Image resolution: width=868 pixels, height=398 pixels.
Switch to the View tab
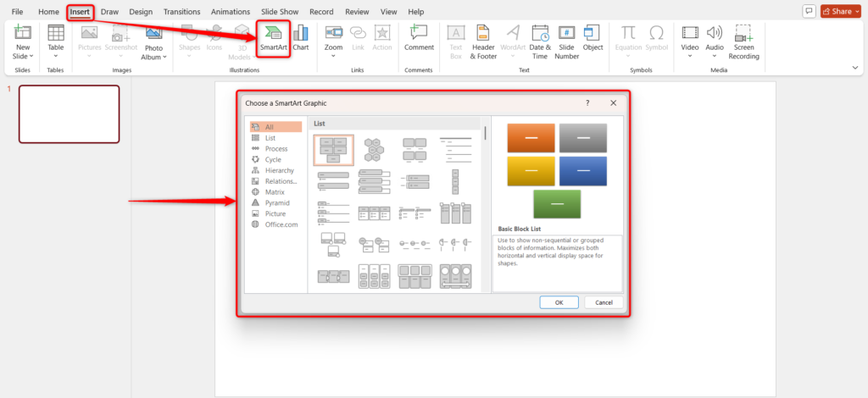coord(388,12)
